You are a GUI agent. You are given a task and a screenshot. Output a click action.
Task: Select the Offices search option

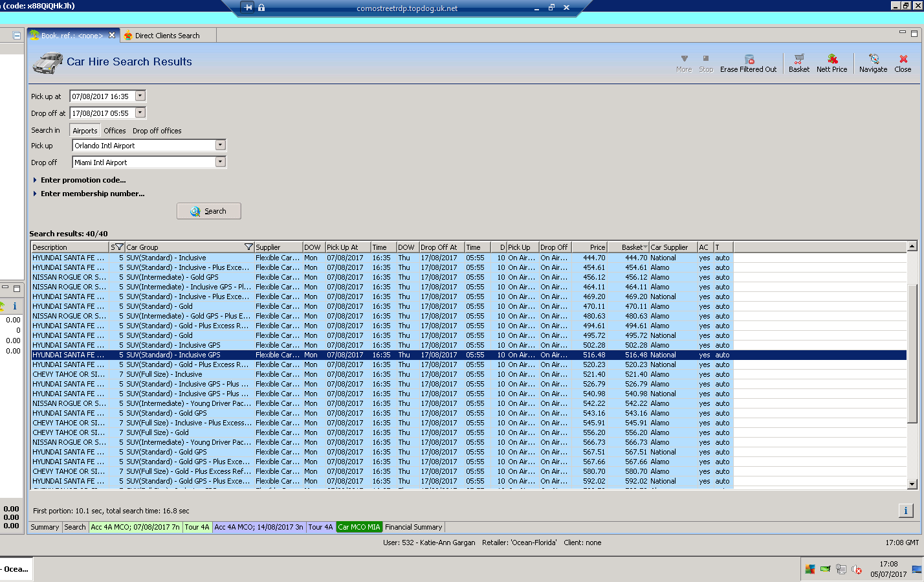pyautogui.click(x=115, y=131)
